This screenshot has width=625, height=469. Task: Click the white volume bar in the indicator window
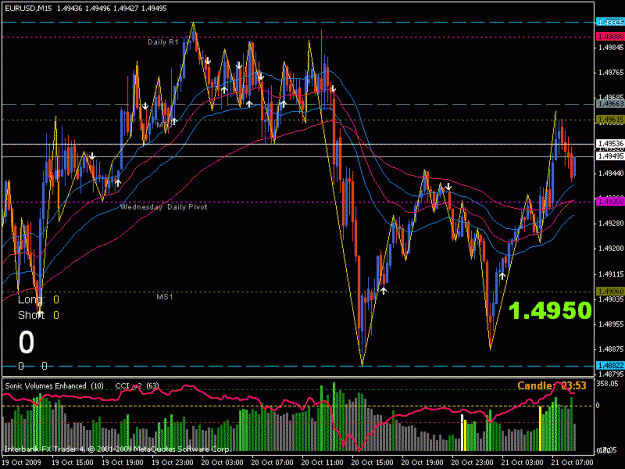pyautogui.click(x=462, y=433)
